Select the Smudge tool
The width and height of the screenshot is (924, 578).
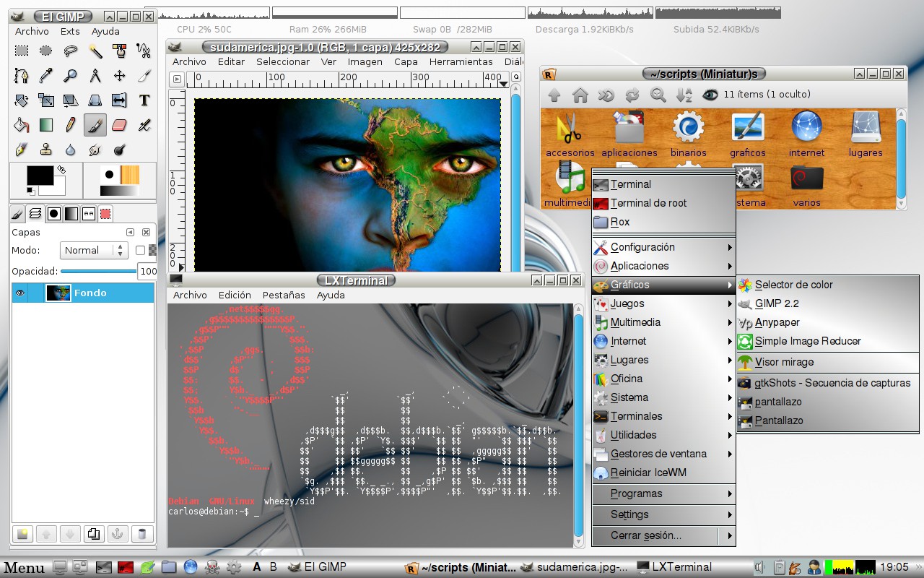[x=95, y=149]
